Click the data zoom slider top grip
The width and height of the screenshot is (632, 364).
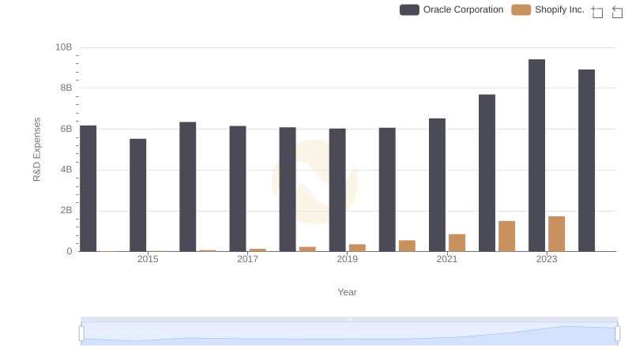(x=349, y=319)
